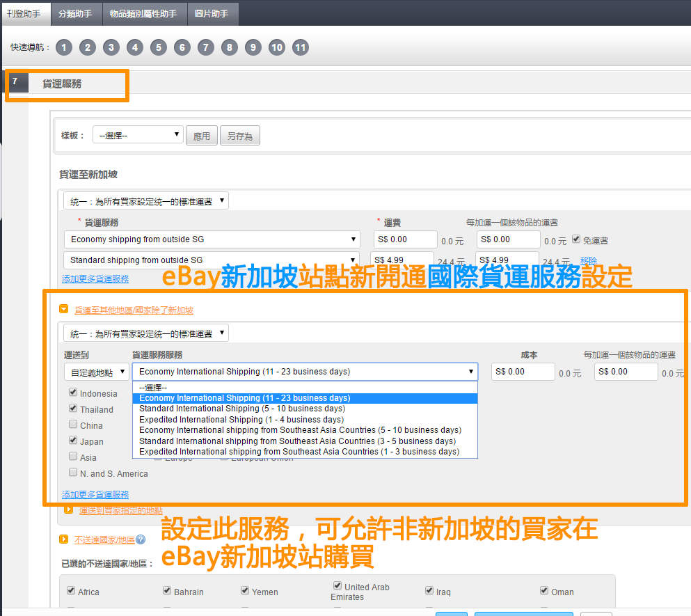Image resolution: width=691 pixels, height=616 pixels.
Task: Open the international 貨運服務 service combo box
Action: pyautogui.click(x=305, y=372)
